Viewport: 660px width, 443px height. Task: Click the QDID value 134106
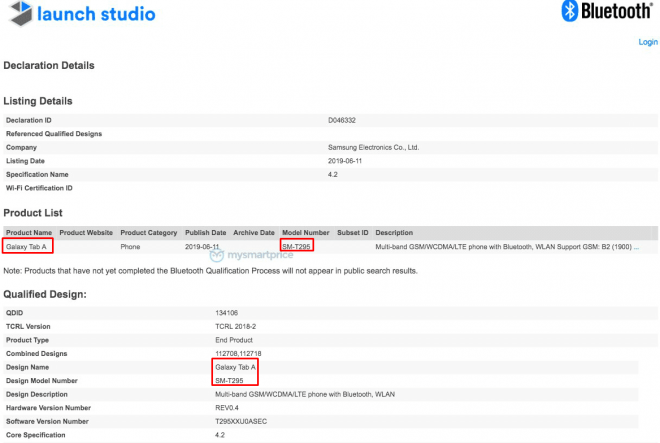point(226,313)
